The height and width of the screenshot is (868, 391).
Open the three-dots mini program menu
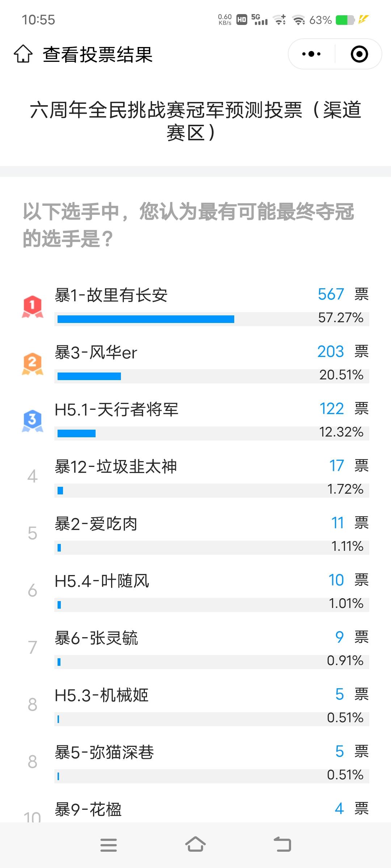311,54
